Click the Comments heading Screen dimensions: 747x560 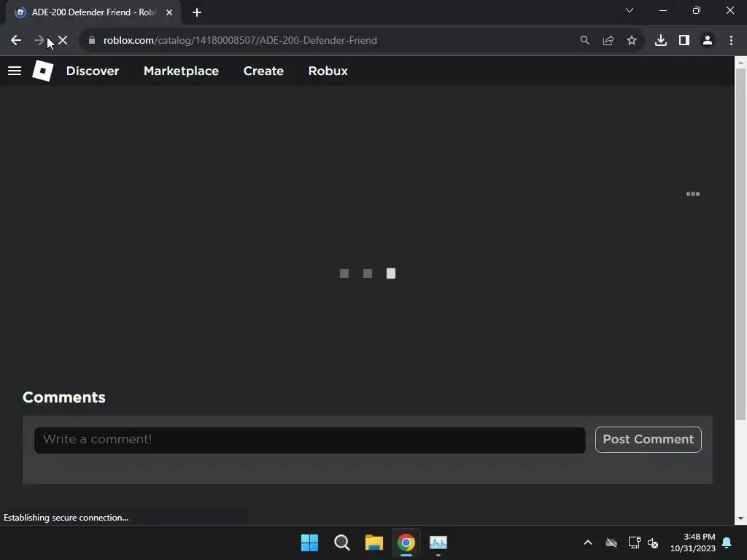click(64, 397)
